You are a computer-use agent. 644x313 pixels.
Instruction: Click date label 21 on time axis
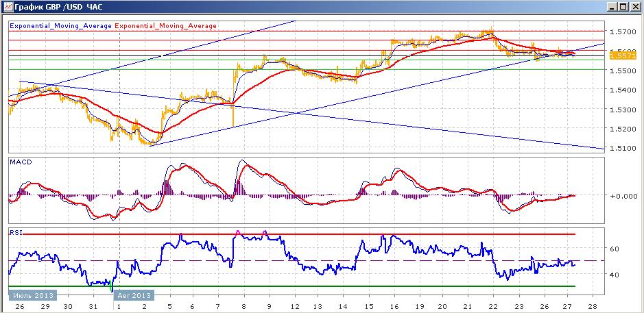[x=468, y=306]
